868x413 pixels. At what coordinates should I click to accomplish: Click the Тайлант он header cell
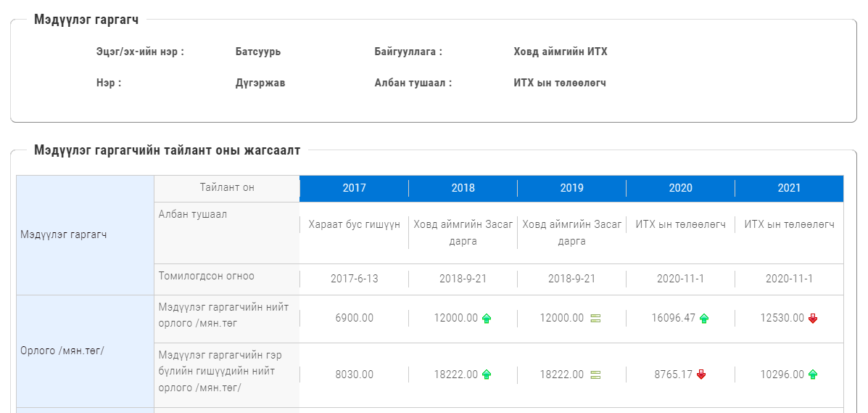click(x=227, y=189)
